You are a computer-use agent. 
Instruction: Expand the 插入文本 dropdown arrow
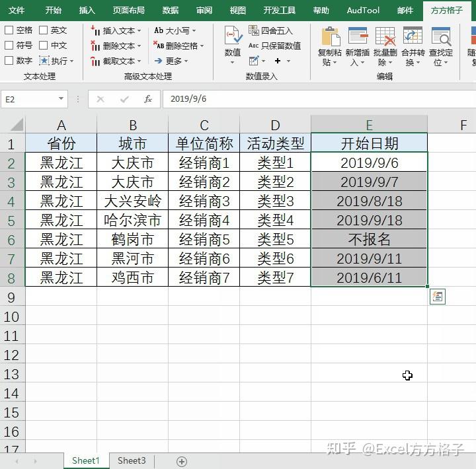(x=139, y=31)
